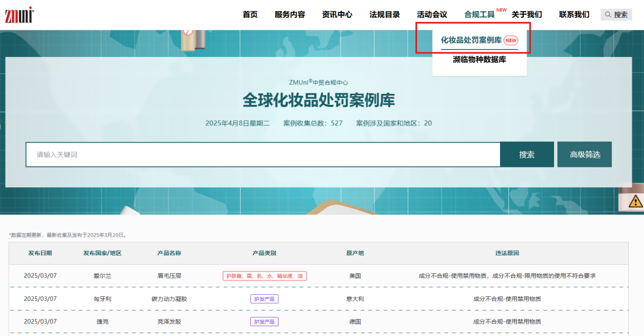Click 护发产品 tag in 碳力动力凝胶 row

tap(265, 299)
